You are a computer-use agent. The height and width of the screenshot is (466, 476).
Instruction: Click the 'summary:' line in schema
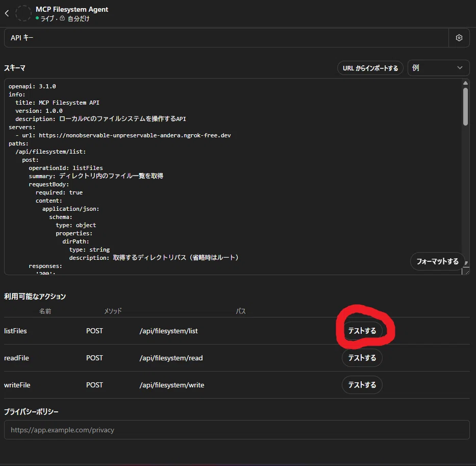click(96, 176)
